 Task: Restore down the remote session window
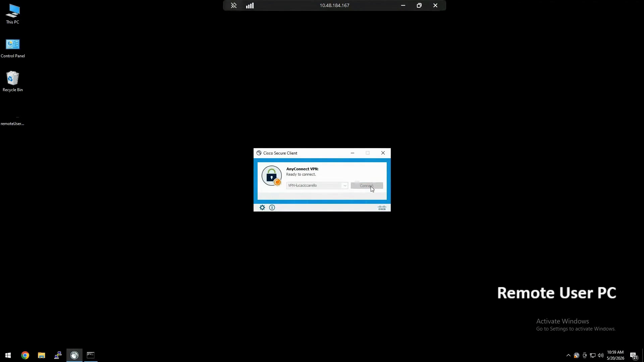419,5
